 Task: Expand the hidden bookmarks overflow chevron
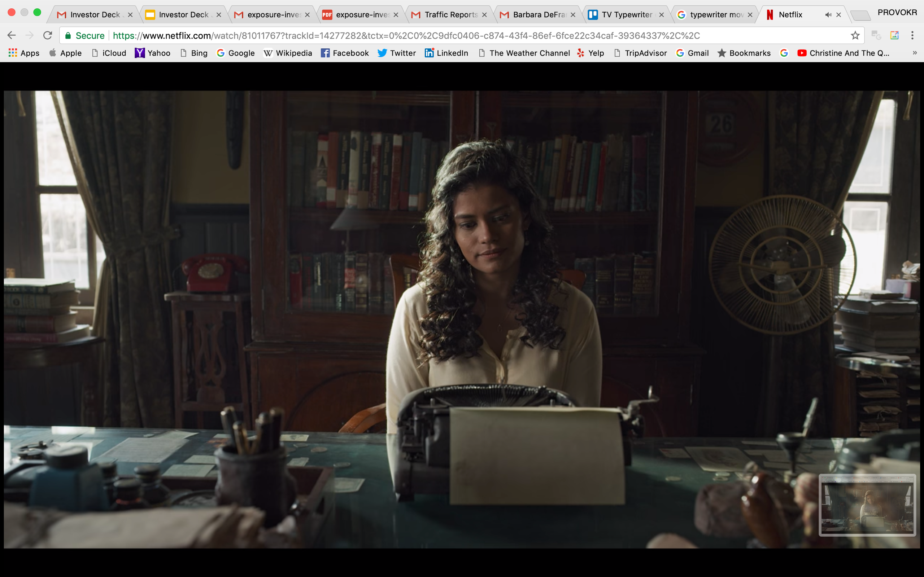pyautogui.click(x=915, y=53)
